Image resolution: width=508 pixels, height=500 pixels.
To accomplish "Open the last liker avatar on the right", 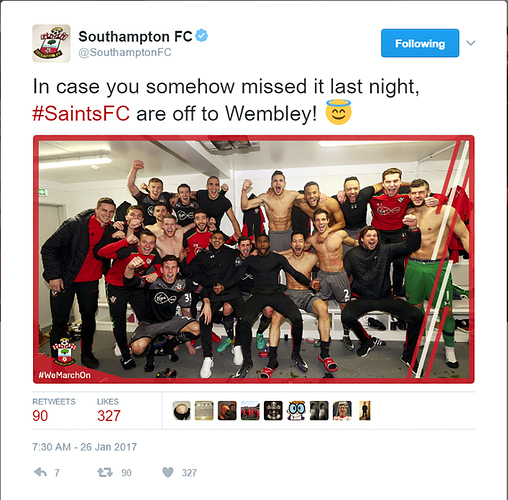I will (365, 410).
